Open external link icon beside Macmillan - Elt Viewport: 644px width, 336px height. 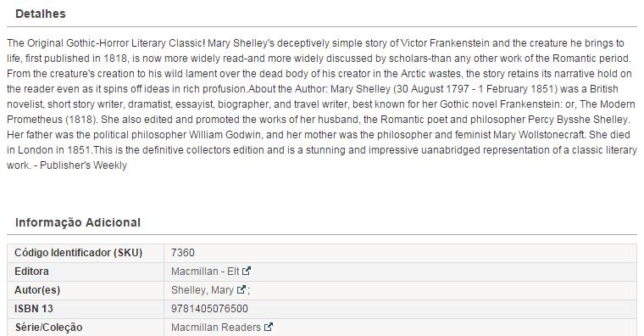click(247, 271)
